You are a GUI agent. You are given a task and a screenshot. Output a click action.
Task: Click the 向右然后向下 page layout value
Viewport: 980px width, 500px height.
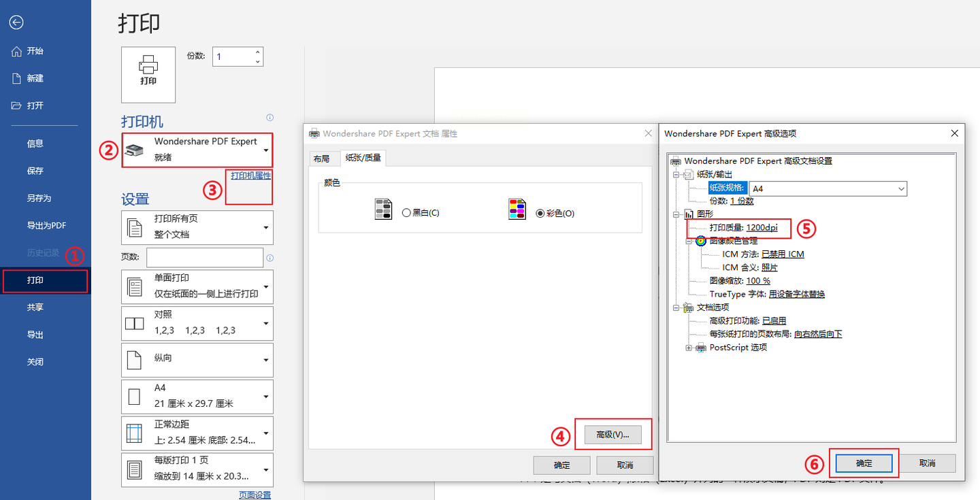pos(818,334)
